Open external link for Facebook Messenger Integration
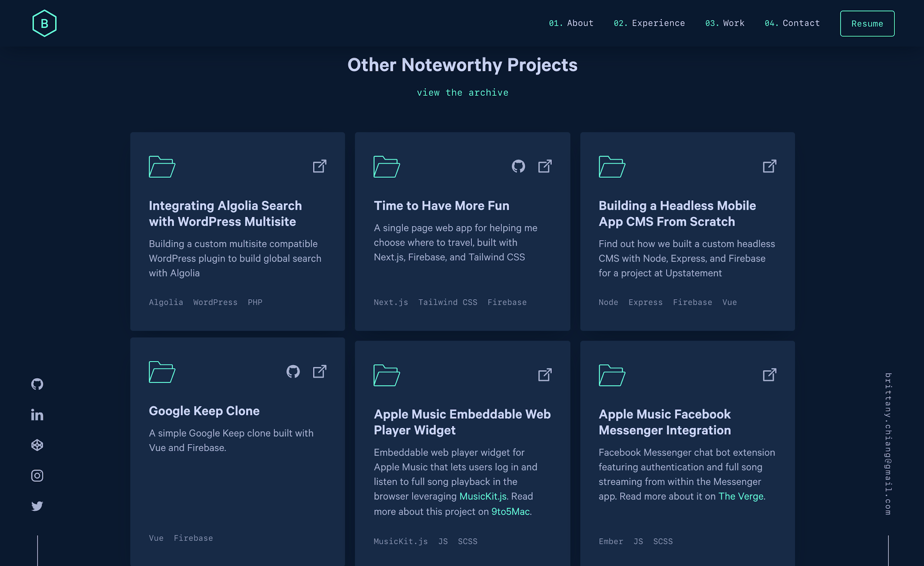 coord(770,375)
